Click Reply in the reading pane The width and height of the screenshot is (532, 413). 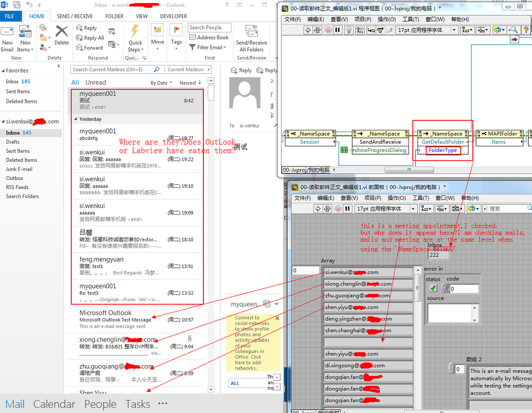[x=241, y=70]
